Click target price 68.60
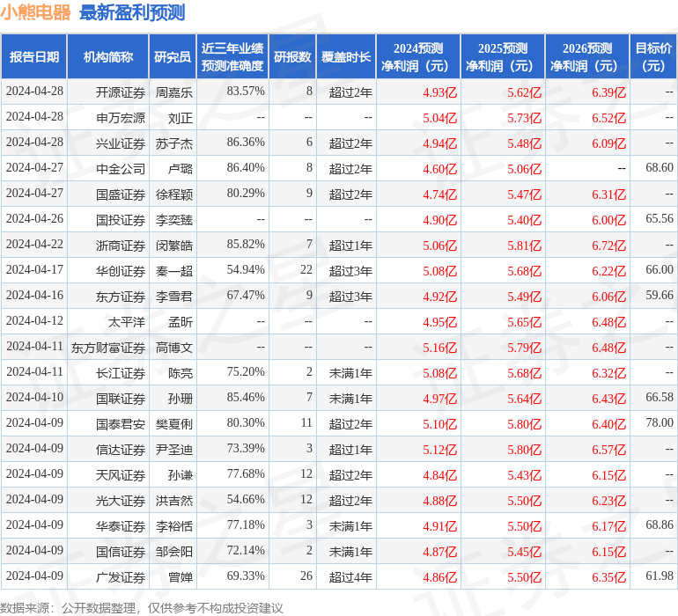This screenshot has height=616, width=678. click(660, 167)
